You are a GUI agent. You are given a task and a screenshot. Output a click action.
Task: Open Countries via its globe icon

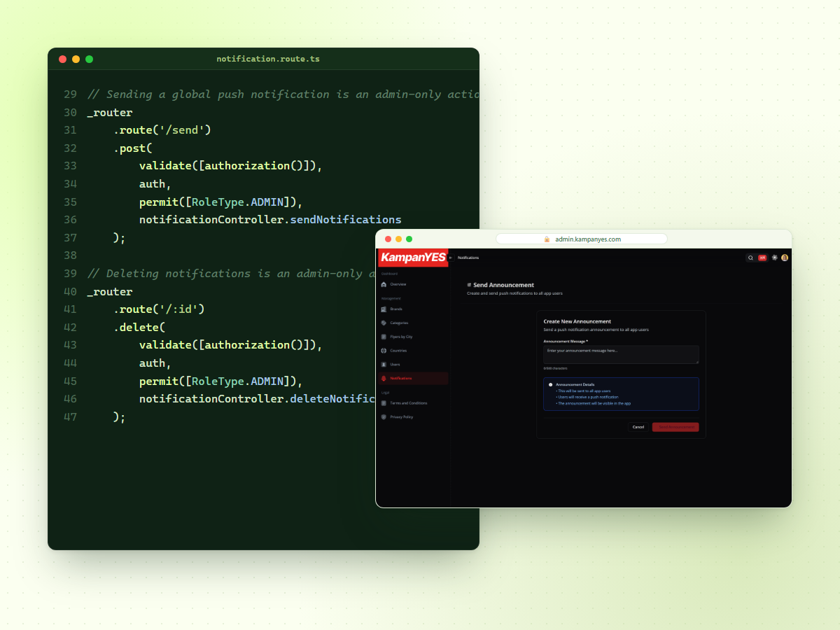click(x=384, y=351)
